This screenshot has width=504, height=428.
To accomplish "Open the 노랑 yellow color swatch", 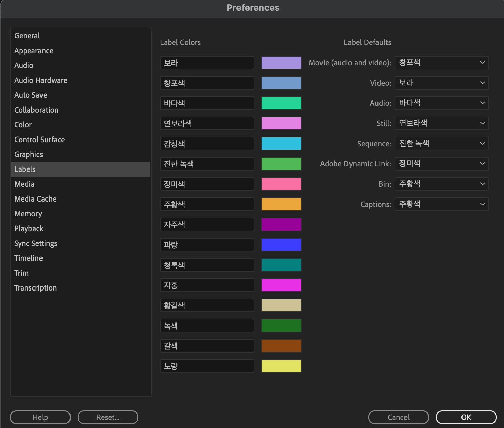I will coord(281,366).
